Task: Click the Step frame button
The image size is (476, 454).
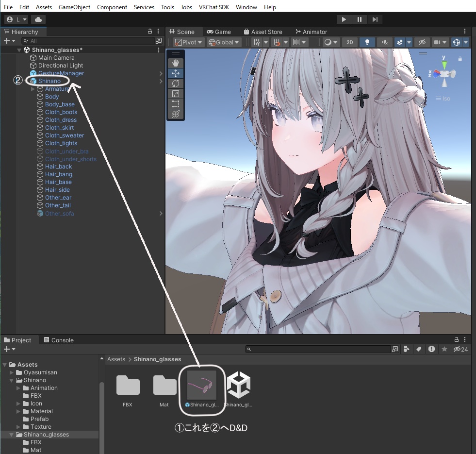Action: coord(375,19)
